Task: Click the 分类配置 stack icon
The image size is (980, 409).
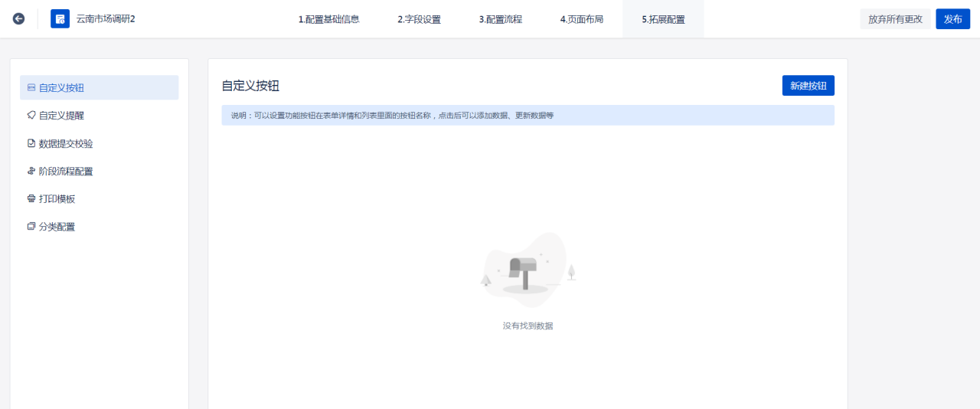Action: pyautogui.click(x=31, y=226)
